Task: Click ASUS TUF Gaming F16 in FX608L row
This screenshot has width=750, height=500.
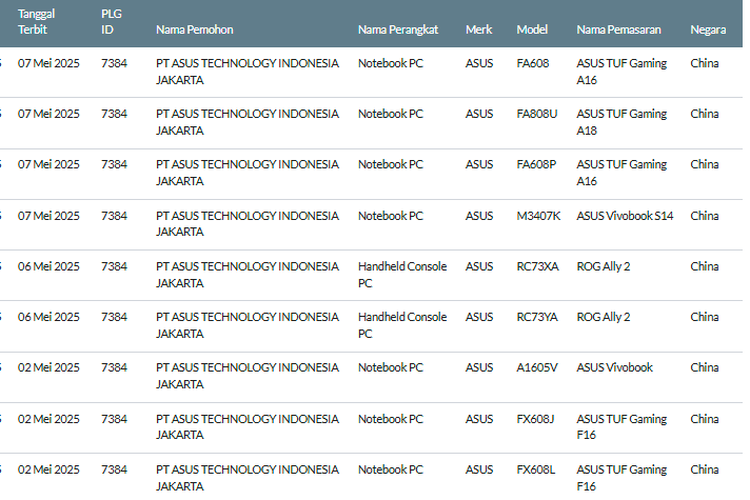Action: (x=621, y=478)
